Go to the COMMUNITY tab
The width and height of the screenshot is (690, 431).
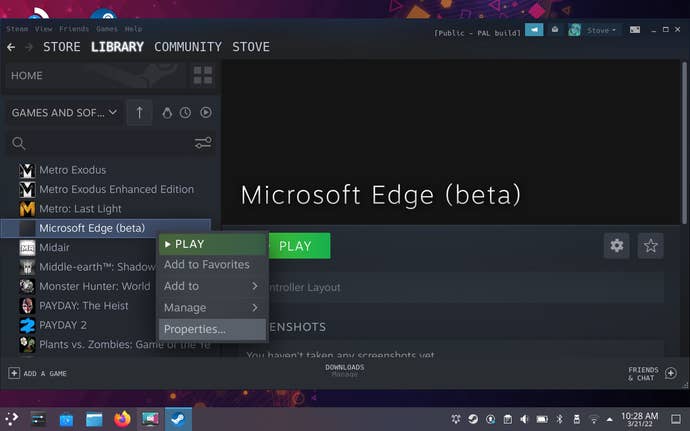(188, 47)
